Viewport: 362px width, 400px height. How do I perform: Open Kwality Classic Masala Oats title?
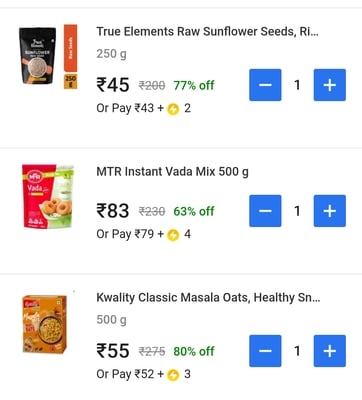[x=208, y=297]
